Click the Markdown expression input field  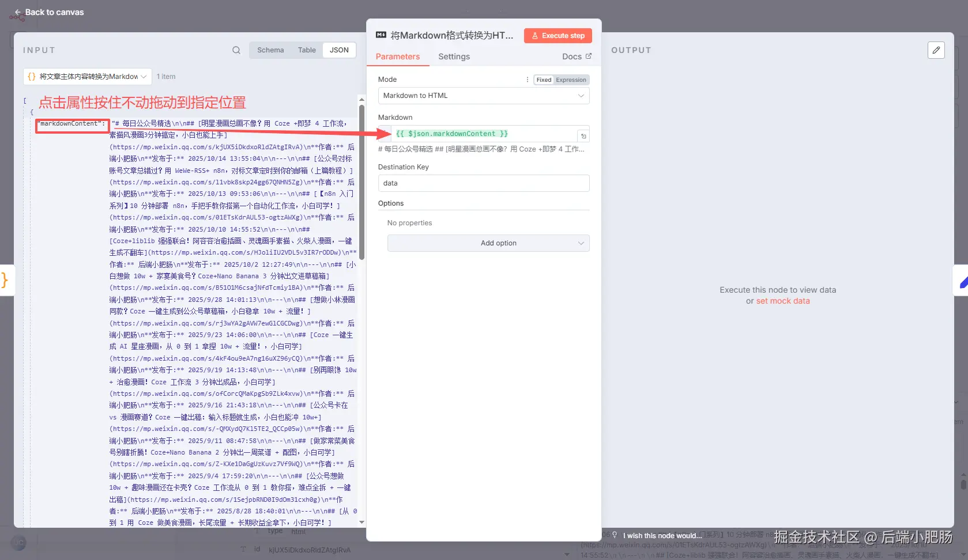click(484, 134)
